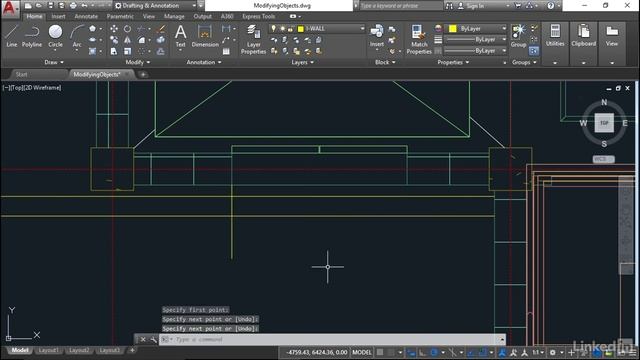
Task: Click the Erase tool in Modify panel
Action: (161, 29)
